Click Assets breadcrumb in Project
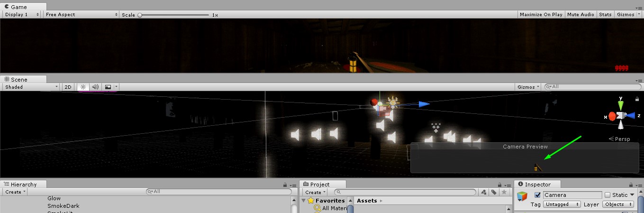This screenshot has width=644, height=213. coord(367,201)
